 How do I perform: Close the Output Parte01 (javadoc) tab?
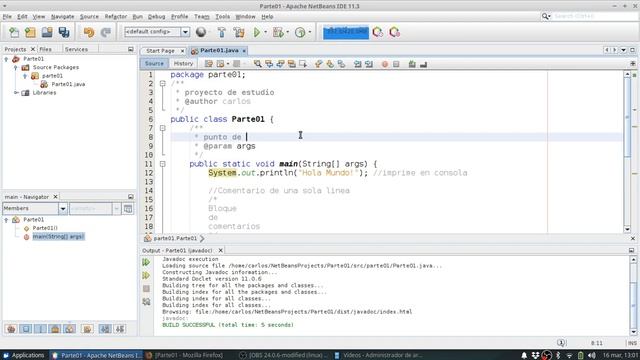[220, 250]
